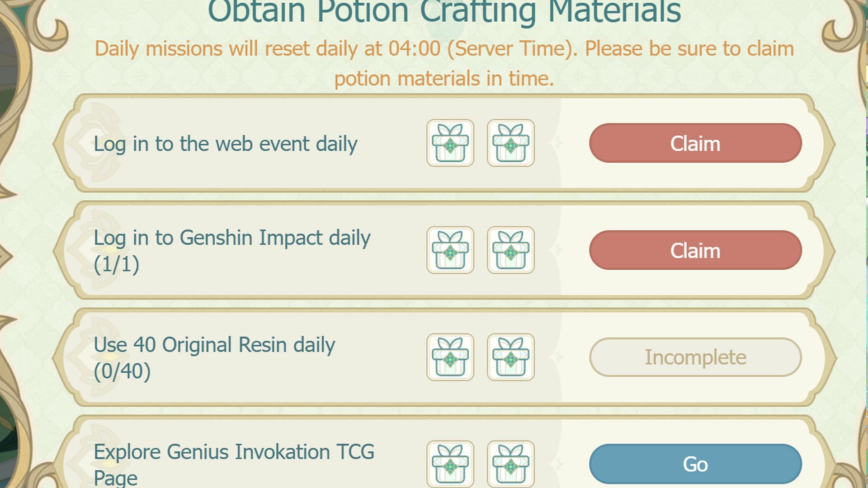Click first gift icon on web event row
The width and height of the screenshot is (868, 488).
(x=450, y=143)
